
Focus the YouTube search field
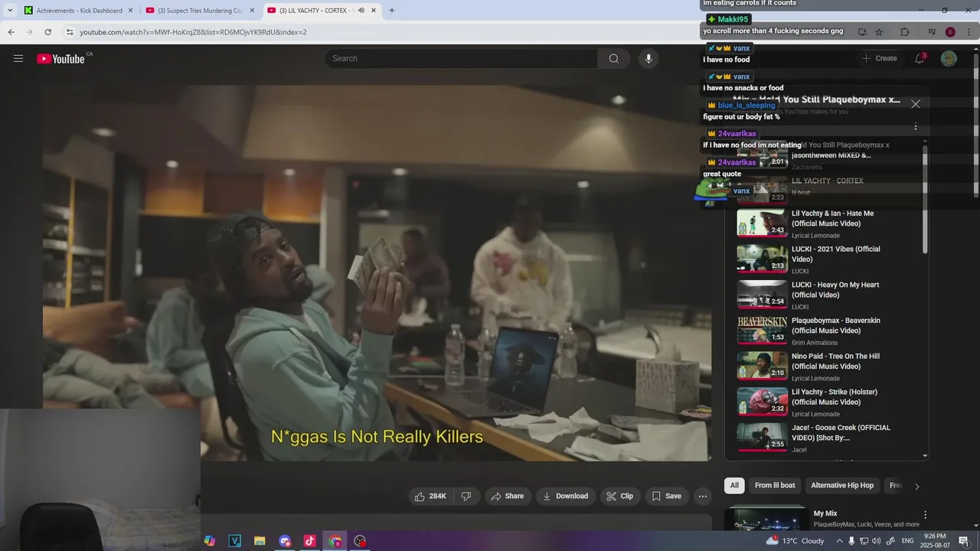point(461,58)
